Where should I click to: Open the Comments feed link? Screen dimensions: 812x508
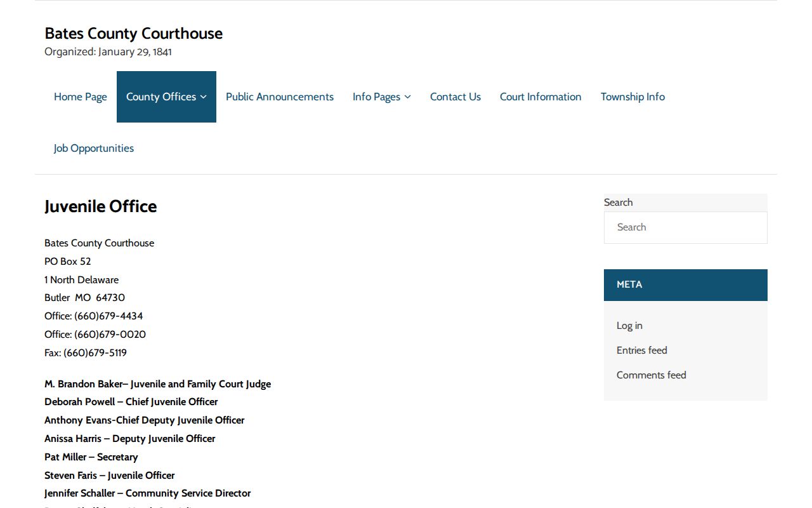[x=652, y=375]
